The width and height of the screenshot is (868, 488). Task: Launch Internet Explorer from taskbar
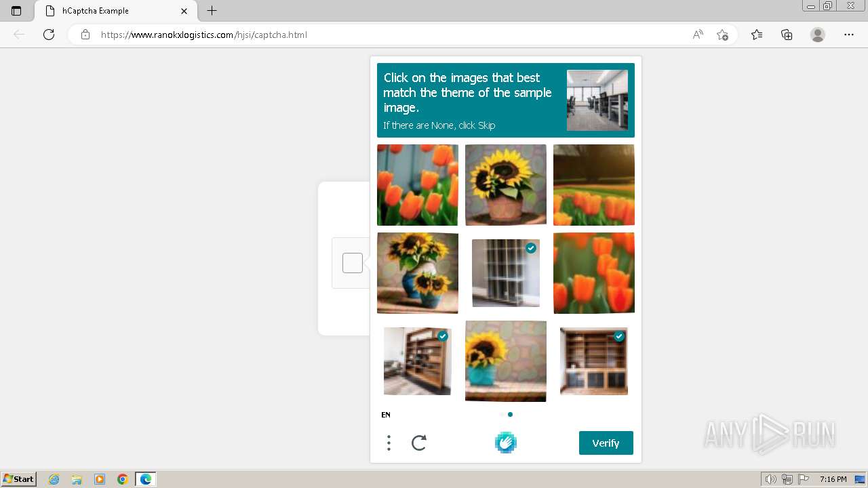coord(54,479)
